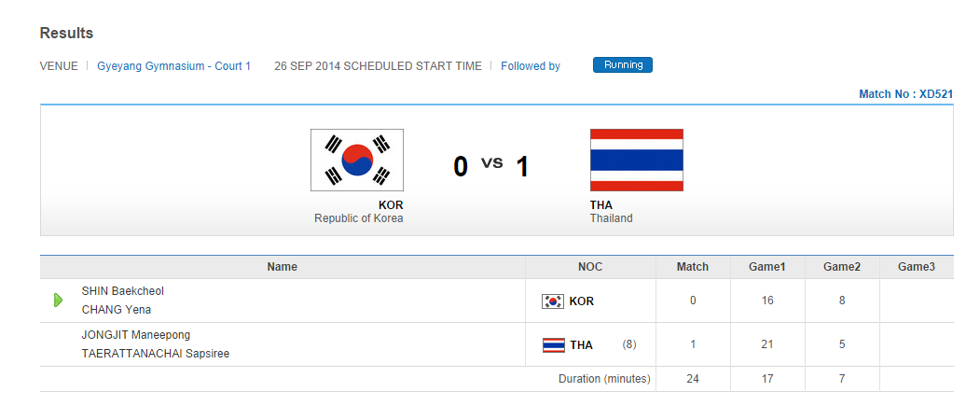Click the green arrow beside SHIN Baekcheol
Image resolution: width=980 pixels, height=406 pixels.
[x=58, y=301]
